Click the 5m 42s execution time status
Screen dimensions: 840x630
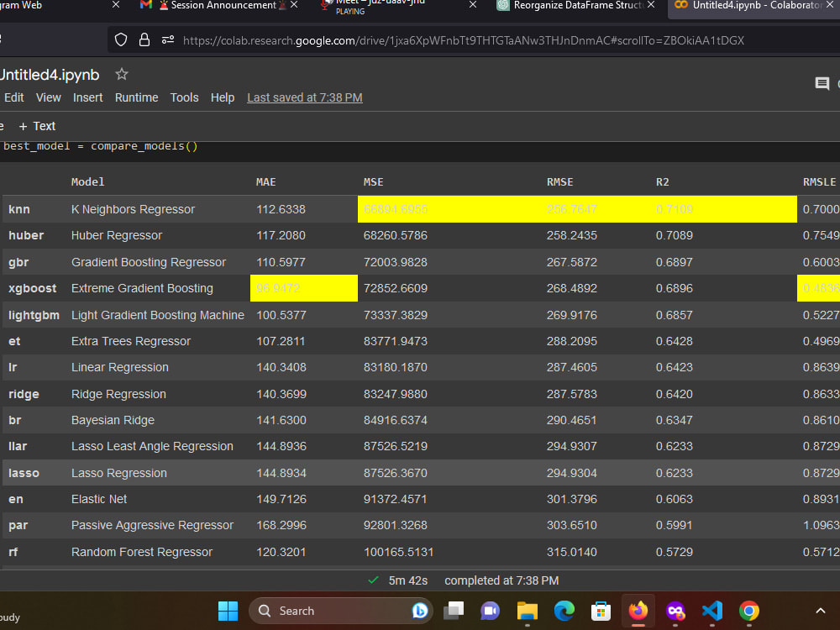407,580
